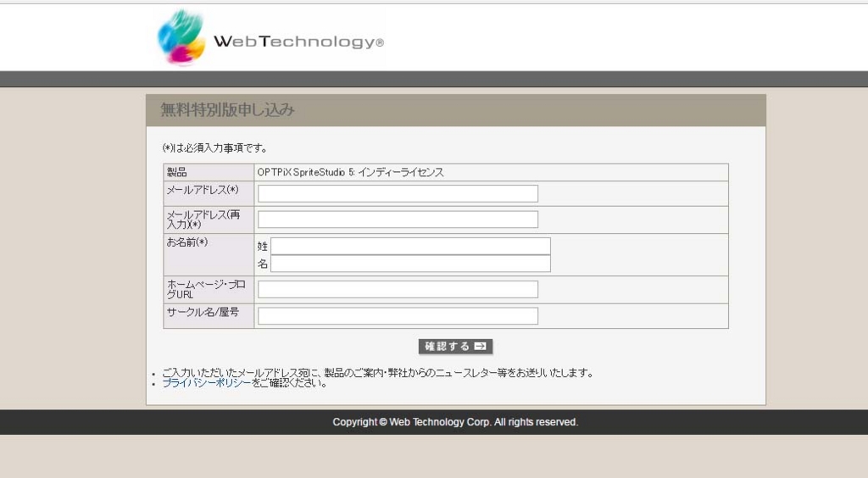
Task: Click product name OPTPiX SpriteStudio 5 text
Action: tap(350, 172)
